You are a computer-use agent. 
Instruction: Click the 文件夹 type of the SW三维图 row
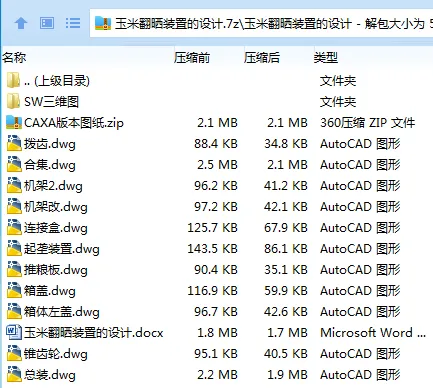(338, 102)
